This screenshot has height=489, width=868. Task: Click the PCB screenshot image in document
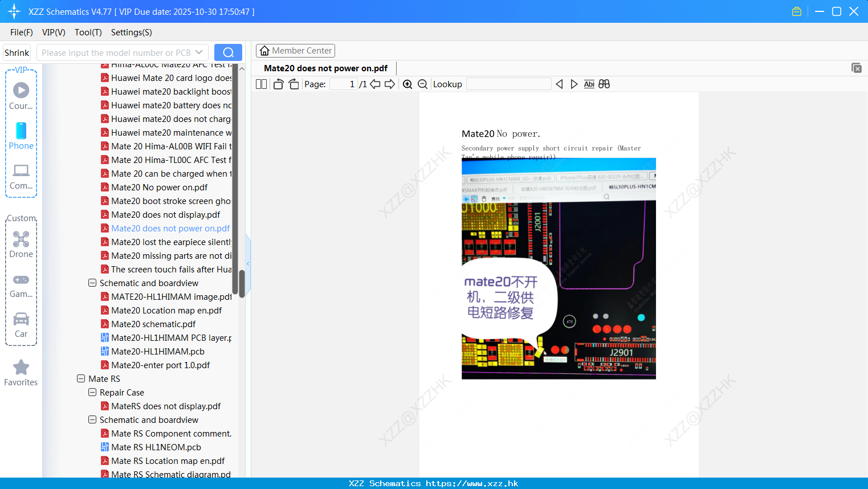tap(559, 268)
